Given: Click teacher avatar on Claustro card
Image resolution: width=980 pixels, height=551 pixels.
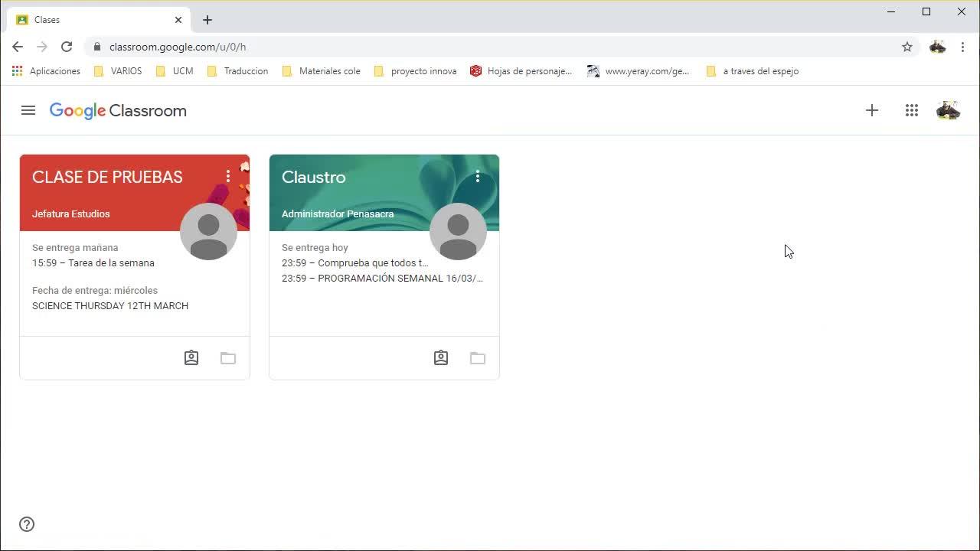Looking at the screenshot, I should pos(458,231).
